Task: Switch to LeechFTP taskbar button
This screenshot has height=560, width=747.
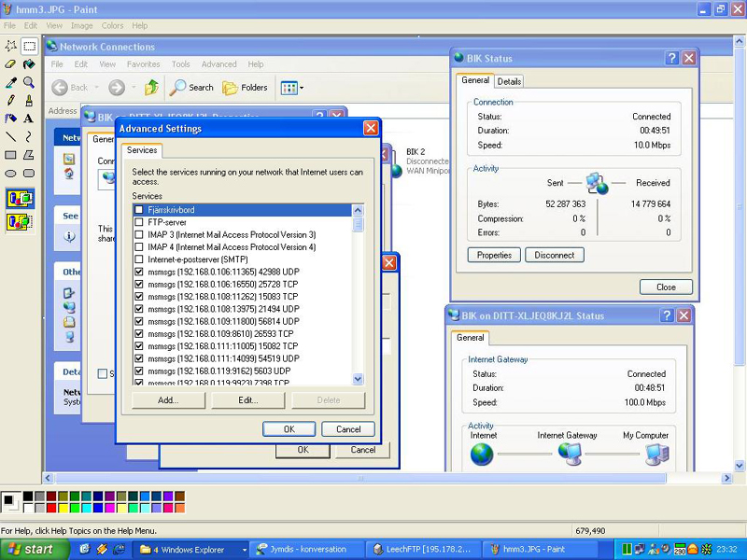Action: tap(424, 550)
